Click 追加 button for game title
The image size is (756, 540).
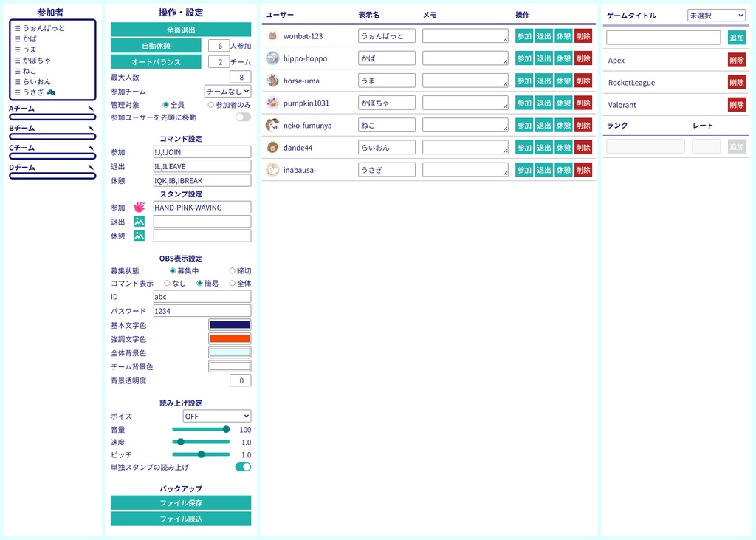(x=737, y=38)
